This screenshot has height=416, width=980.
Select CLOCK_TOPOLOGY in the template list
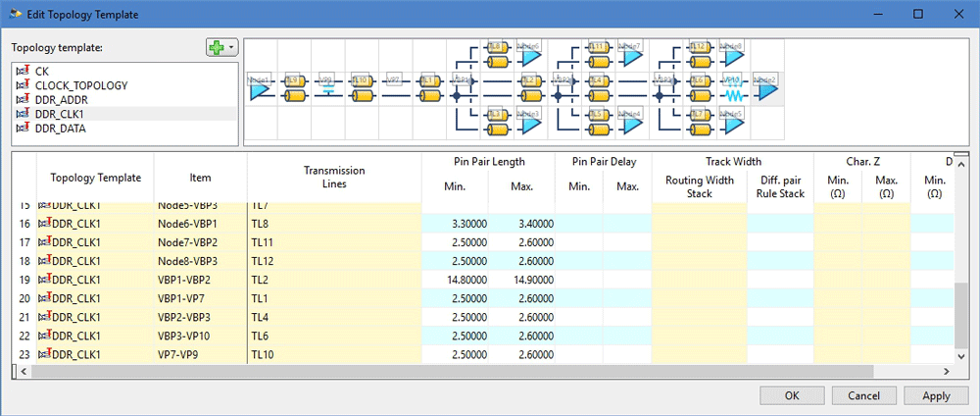pos(81,85)
